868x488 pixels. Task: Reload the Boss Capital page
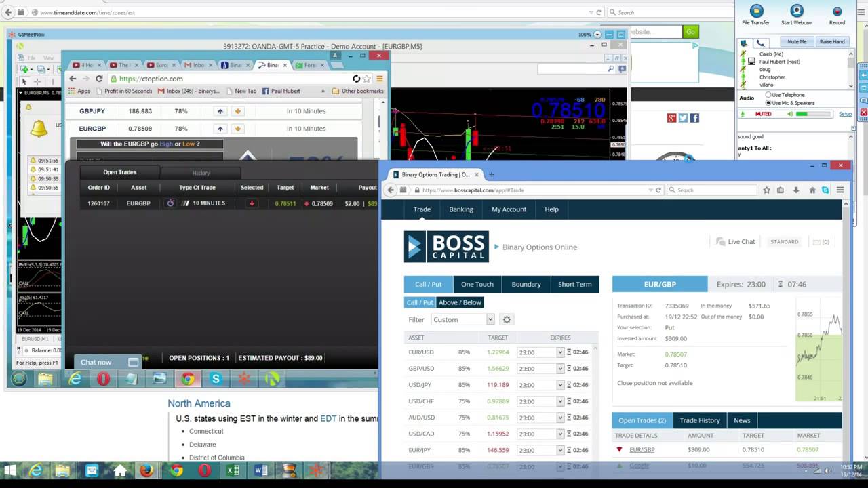tap(658, 190)
